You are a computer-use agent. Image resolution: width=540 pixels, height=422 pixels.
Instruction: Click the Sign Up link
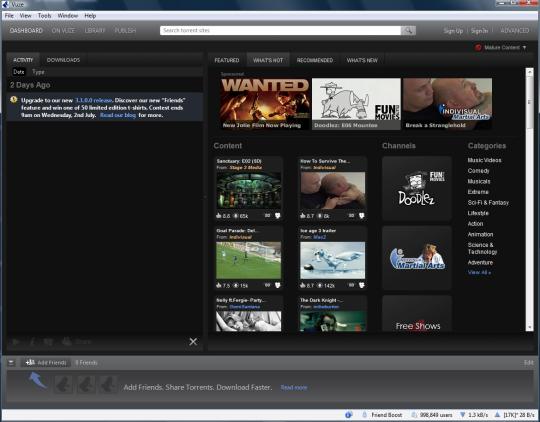point(453,31)
